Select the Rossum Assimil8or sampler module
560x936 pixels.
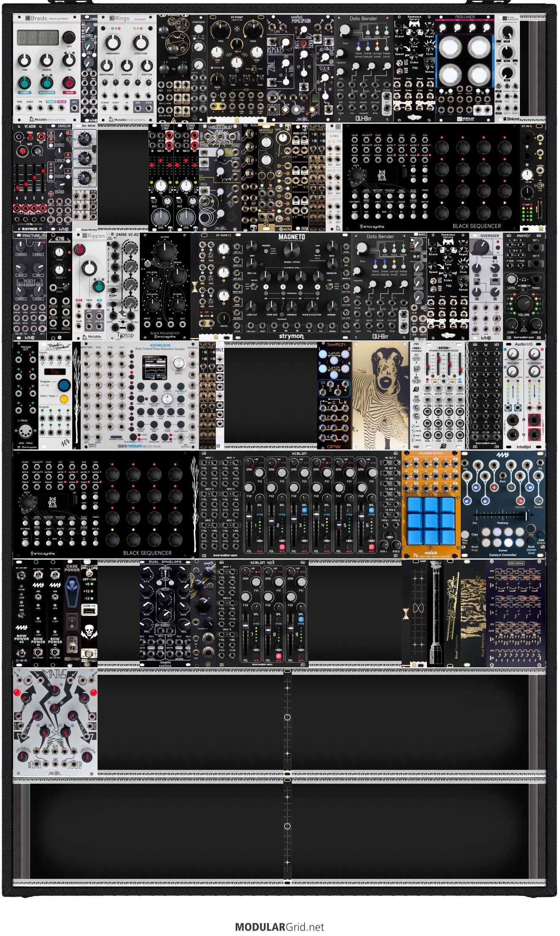[x=140, y=395]
